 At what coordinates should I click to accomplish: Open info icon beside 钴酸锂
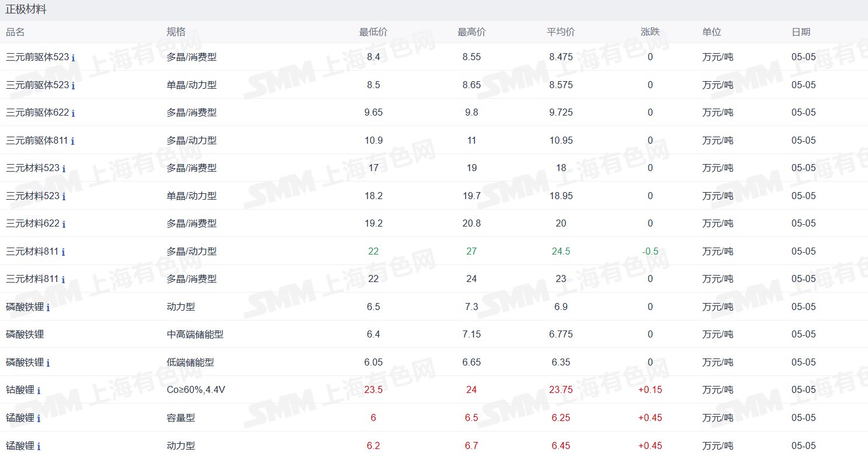(39, 391)
